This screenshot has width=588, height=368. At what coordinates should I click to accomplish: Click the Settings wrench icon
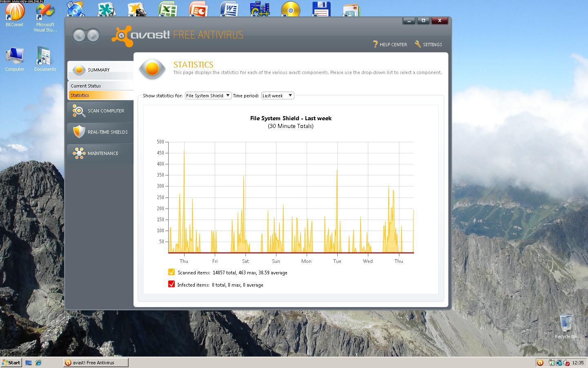(417, 44)
